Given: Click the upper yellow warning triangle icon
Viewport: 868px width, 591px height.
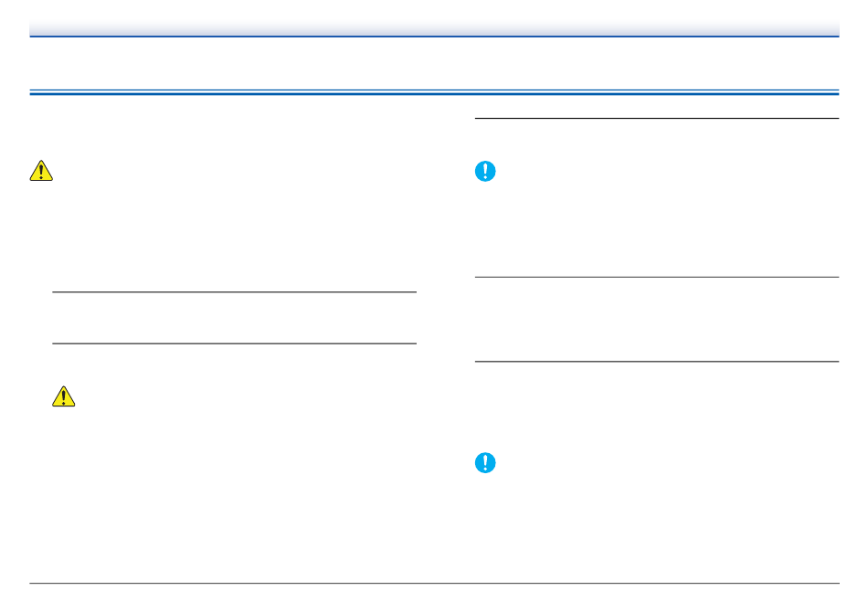Looking at the screenshot, I should (x=41, y=171).
